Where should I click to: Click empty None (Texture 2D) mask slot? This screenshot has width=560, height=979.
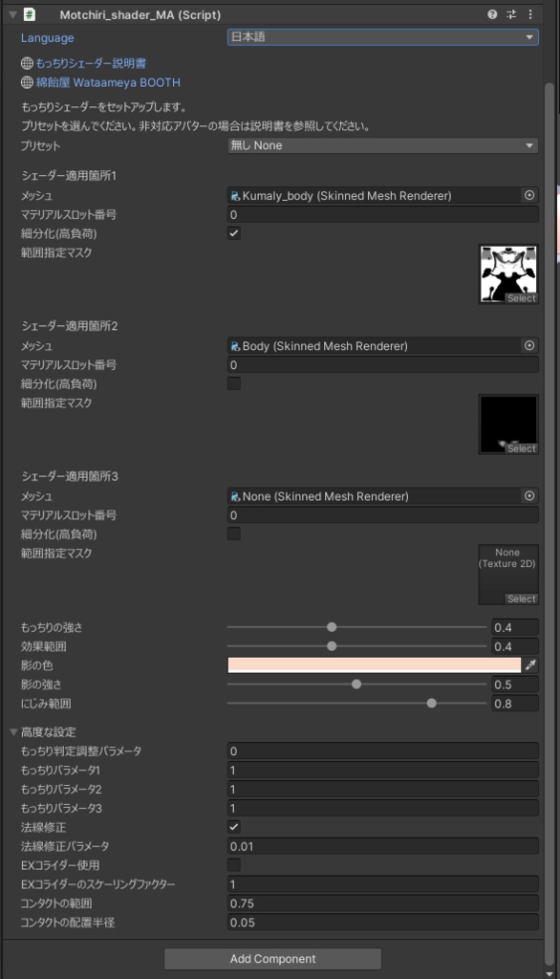click(x=508, y=575)
